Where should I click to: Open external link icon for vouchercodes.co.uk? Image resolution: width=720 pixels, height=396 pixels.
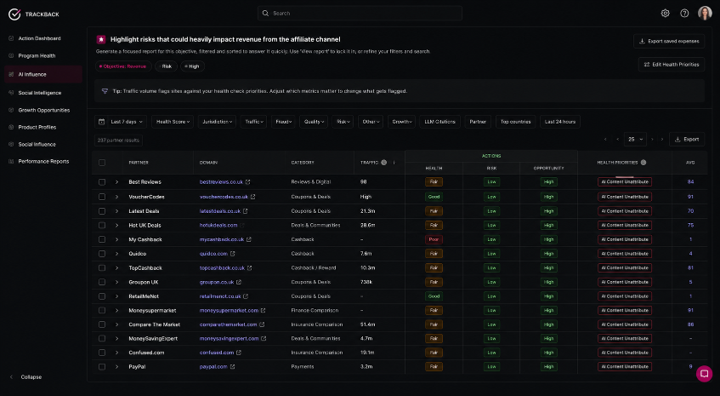pos(253,197)
